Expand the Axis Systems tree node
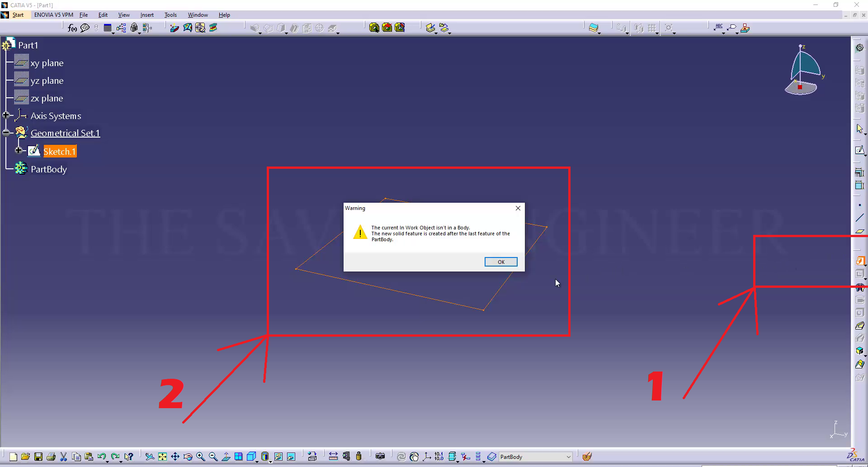 [x=6, y=115]
